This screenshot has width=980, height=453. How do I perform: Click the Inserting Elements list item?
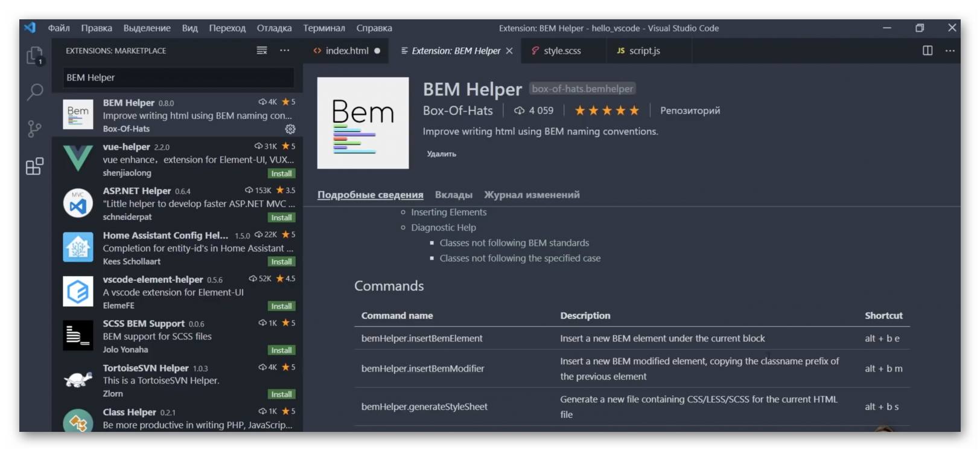[448, 212]
